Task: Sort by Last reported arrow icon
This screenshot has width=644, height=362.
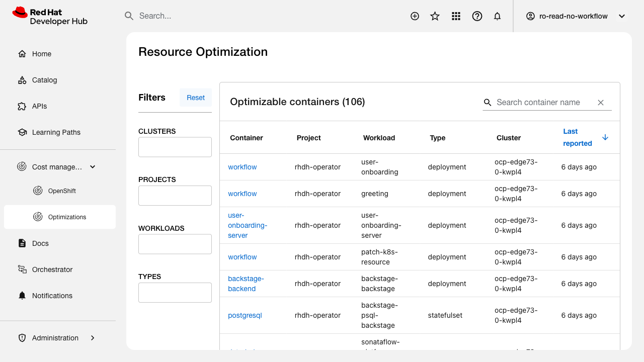Action: [x=605, y=137]
